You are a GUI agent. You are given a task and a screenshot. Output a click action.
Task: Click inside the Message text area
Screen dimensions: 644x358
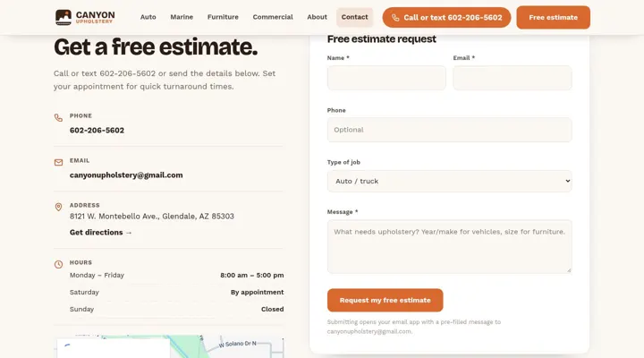(449, 247)
